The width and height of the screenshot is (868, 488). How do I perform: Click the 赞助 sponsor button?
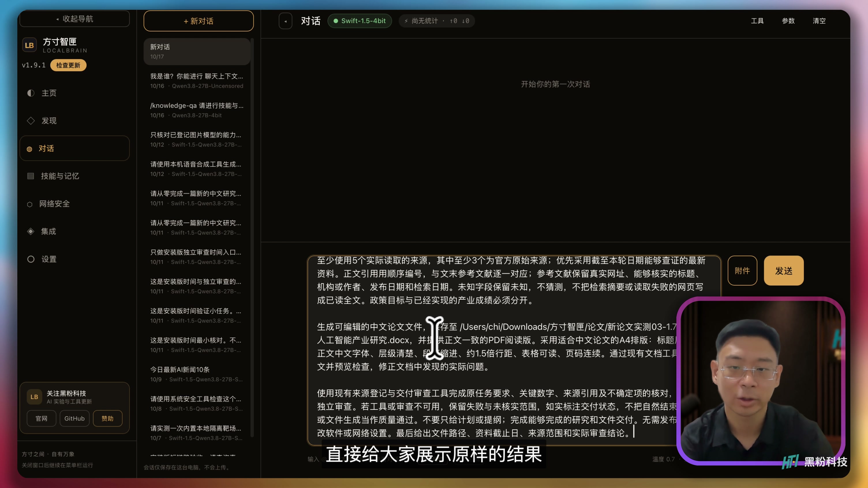(x=107, y=418)
